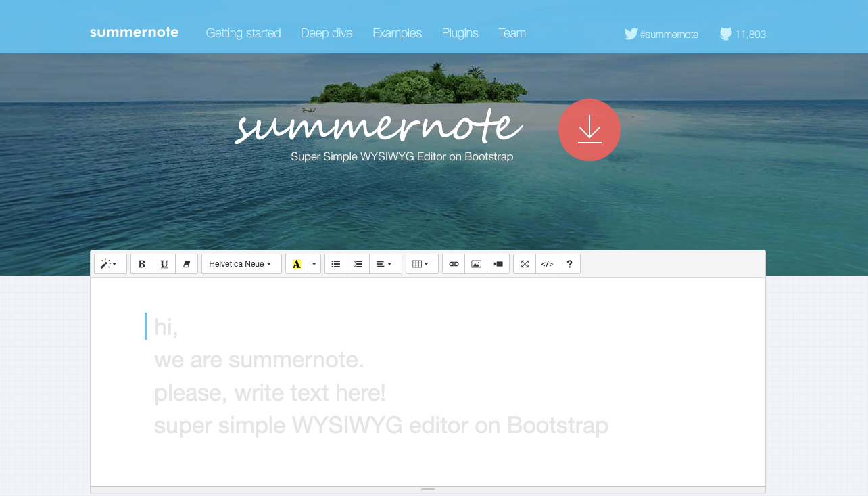Open the font family dropdown

(241, 264)
